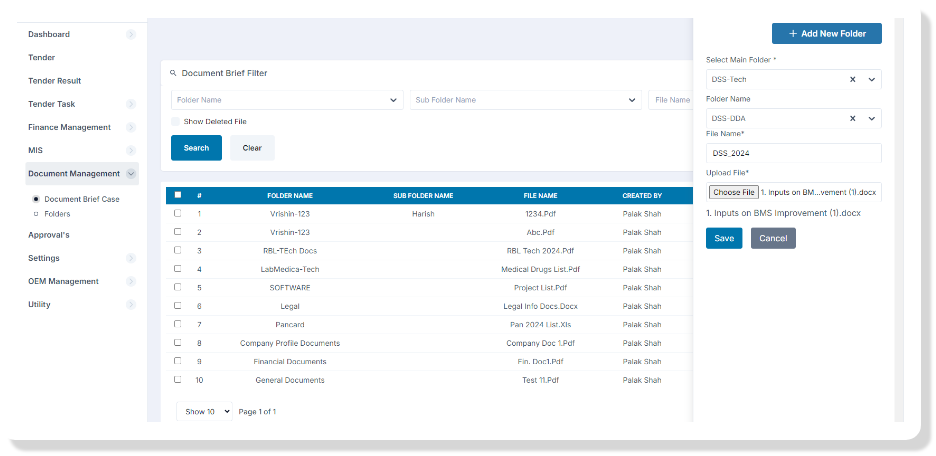Open Folders under Document Management

(x=57, y=214)
